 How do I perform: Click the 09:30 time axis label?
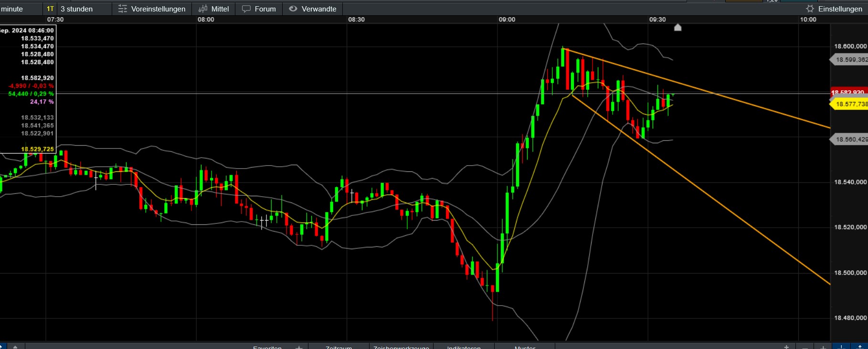coord(657,20)
